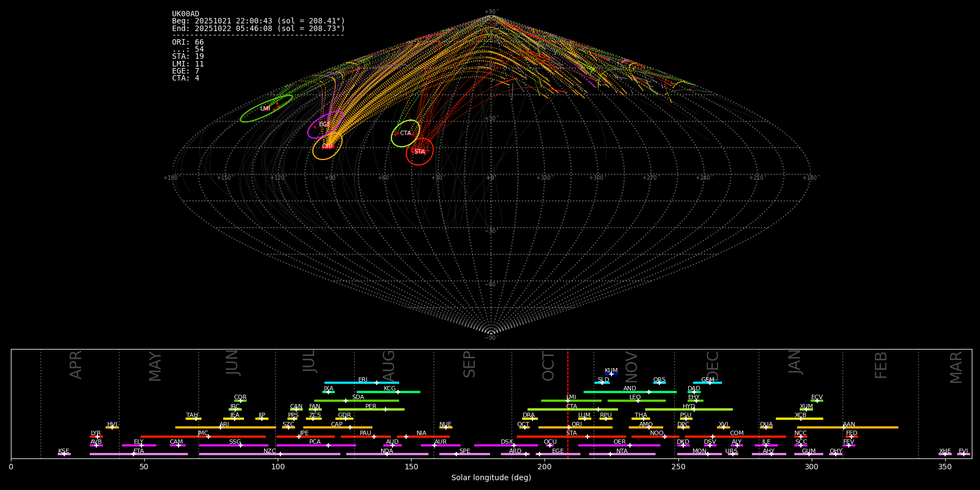
Task: Click the LYR shower peak marker
Action: [x=97, y=437]
